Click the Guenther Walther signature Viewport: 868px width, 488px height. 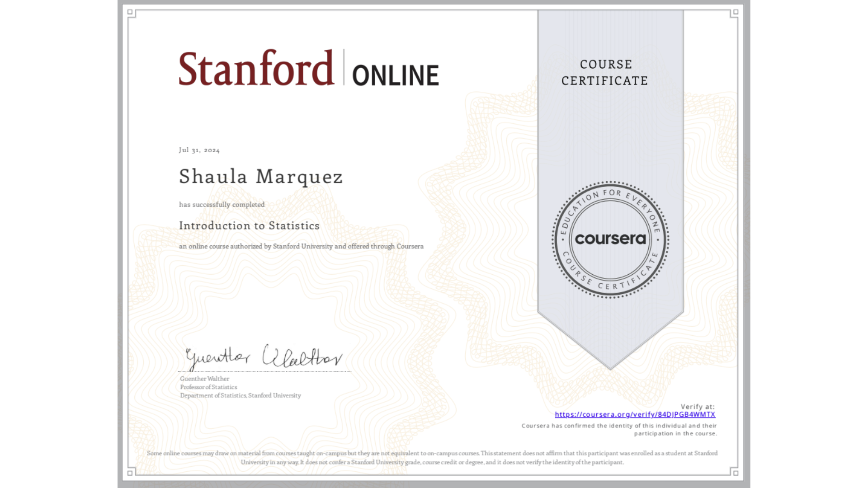point(264,357)
